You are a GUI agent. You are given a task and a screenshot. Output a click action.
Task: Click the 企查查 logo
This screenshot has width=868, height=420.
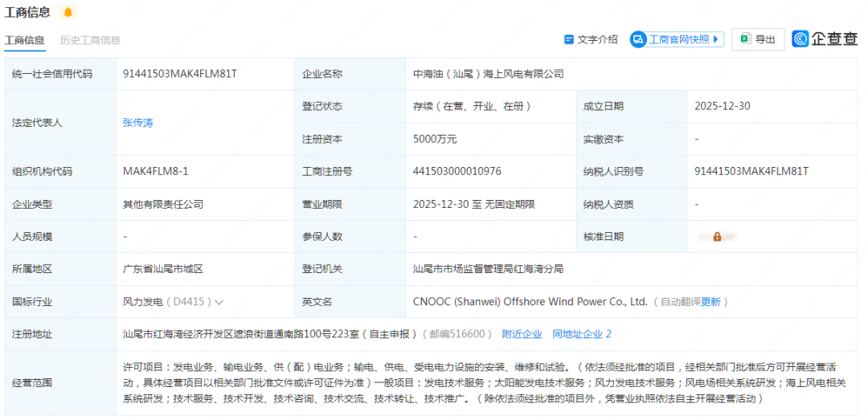pos(824,39)
